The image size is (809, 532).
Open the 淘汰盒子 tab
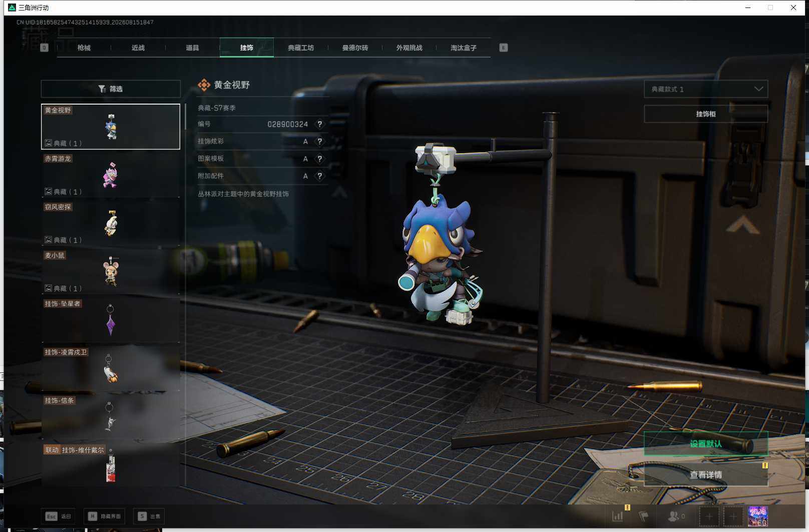coord(464,48)
